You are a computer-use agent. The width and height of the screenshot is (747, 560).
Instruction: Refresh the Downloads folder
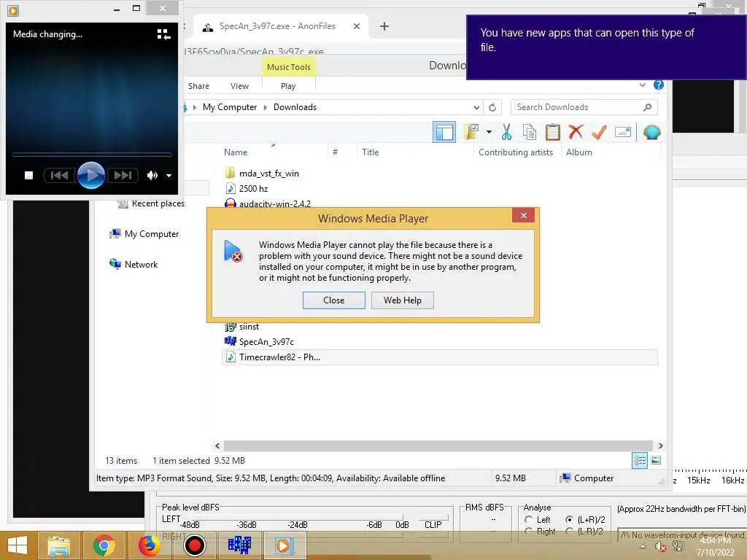point(492,108)
